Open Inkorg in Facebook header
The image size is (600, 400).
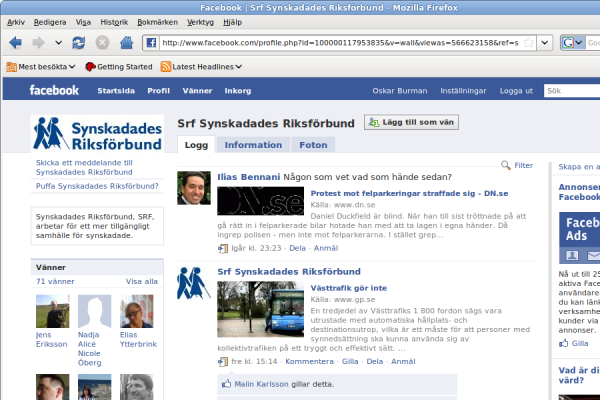pos(238,91)
